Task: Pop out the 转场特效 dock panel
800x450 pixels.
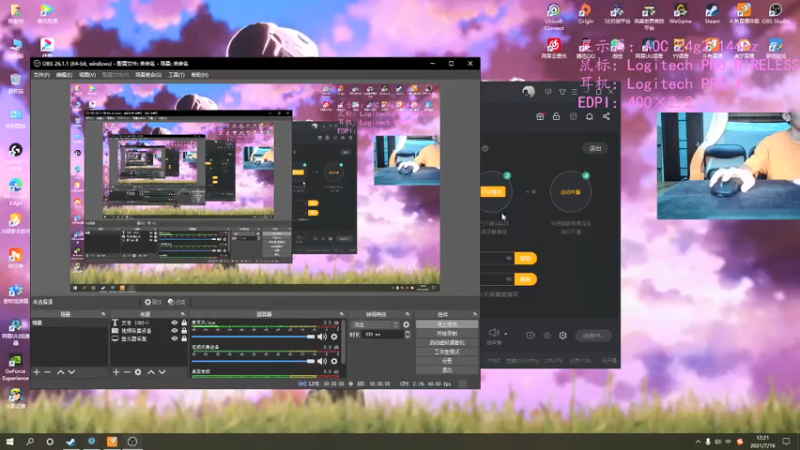Action: tap(407, 314)
